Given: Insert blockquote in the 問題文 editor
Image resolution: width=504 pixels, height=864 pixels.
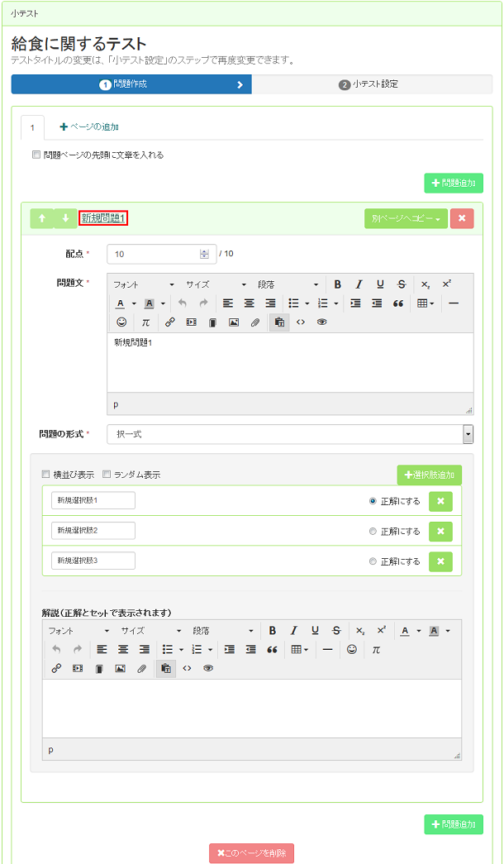Looking at the screenshot, I should (398, 303).
